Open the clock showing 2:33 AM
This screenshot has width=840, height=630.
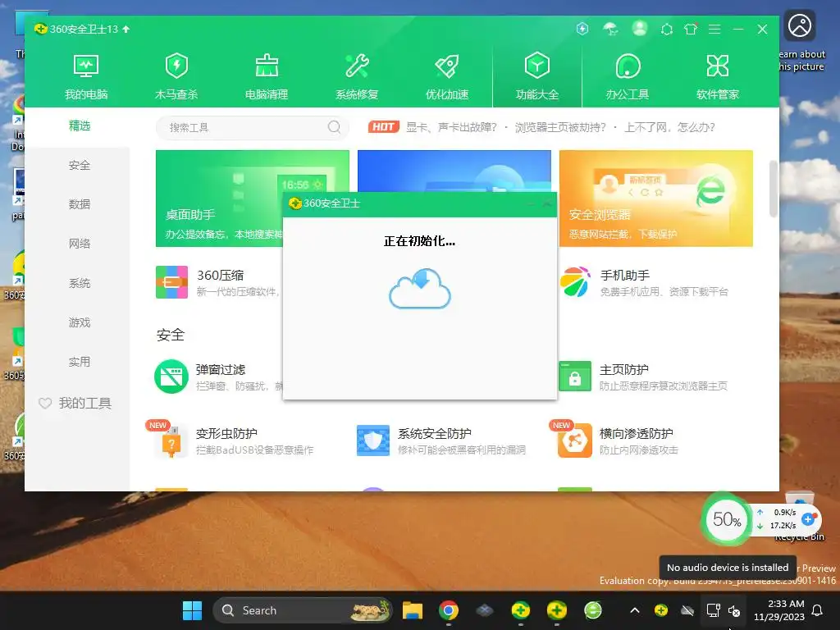tap(779, 610)
